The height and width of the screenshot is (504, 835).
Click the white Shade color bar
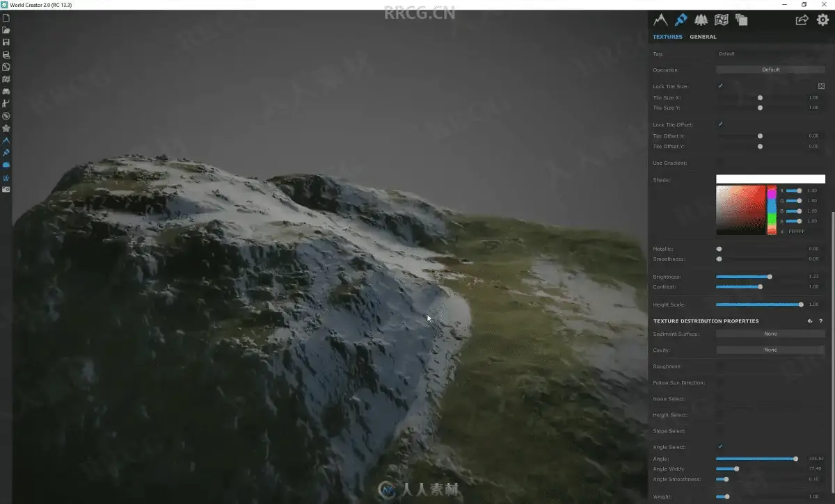click(770, 179)
